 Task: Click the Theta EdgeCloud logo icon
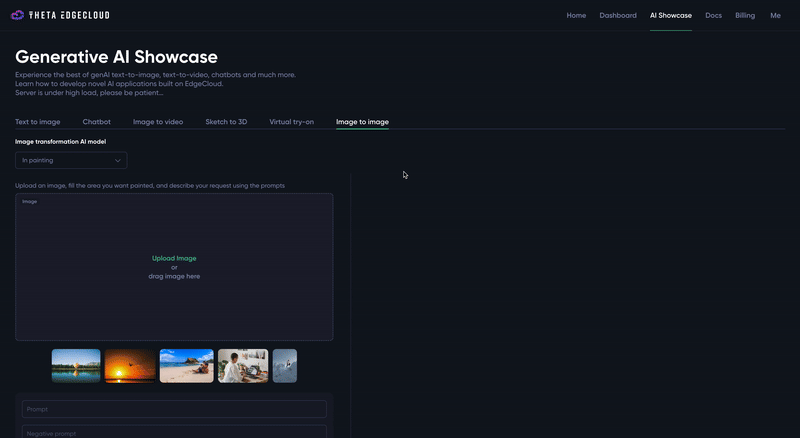[17, 15]
